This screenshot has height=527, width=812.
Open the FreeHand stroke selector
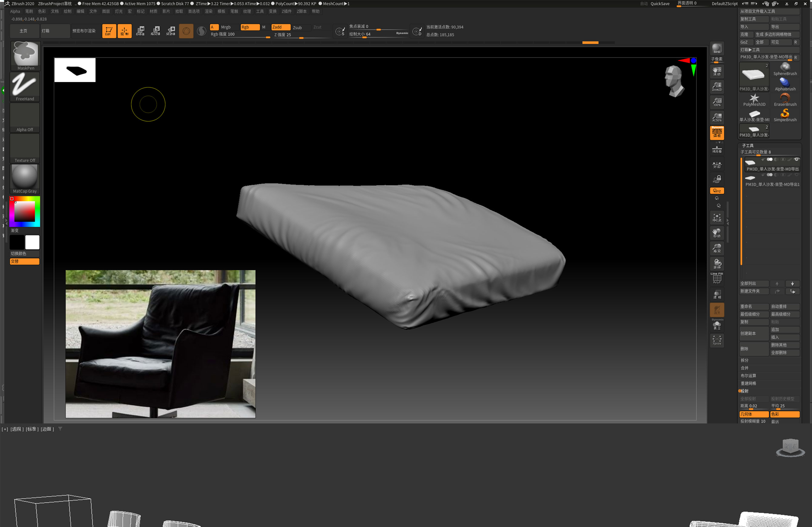pos(25,85)
